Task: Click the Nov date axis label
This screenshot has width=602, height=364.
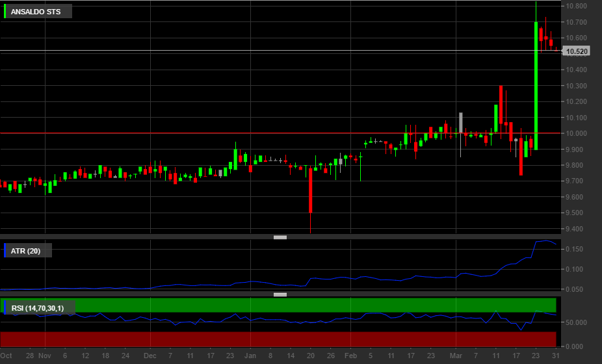Action: pyautogui.click(x=45, y=356)
